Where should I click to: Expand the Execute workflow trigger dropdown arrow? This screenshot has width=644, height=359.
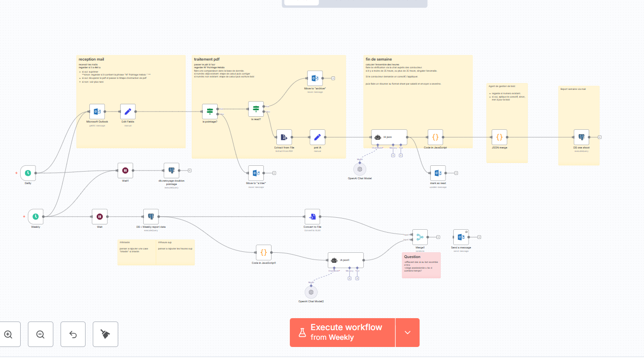[x=408, y=333]
